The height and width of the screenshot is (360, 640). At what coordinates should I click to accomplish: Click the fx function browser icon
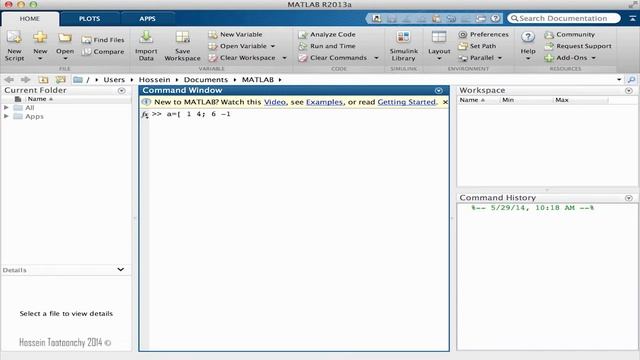[x=144, y=115]
